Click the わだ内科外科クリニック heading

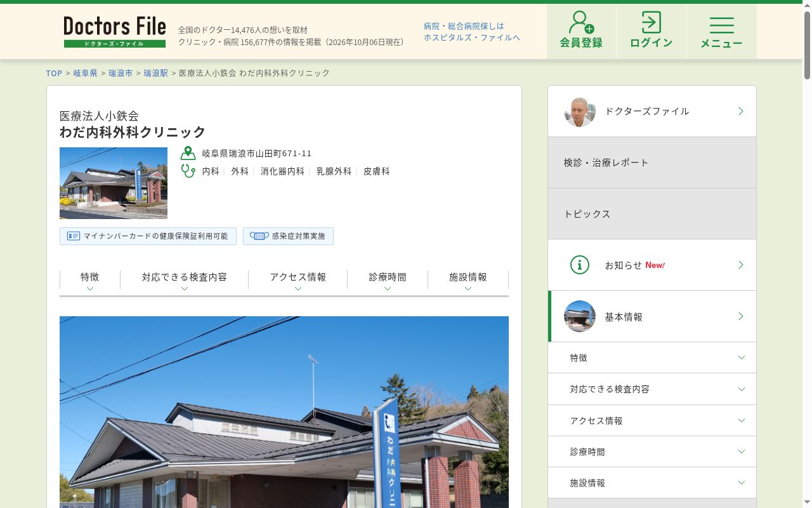tap(133, 132)
